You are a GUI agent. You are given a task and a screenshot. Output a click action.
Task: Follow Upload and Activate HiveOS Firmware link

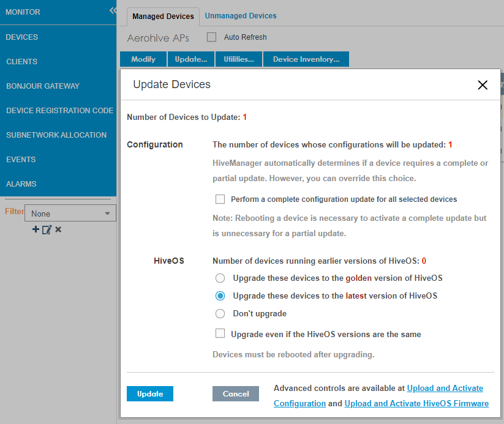point(416,403)
